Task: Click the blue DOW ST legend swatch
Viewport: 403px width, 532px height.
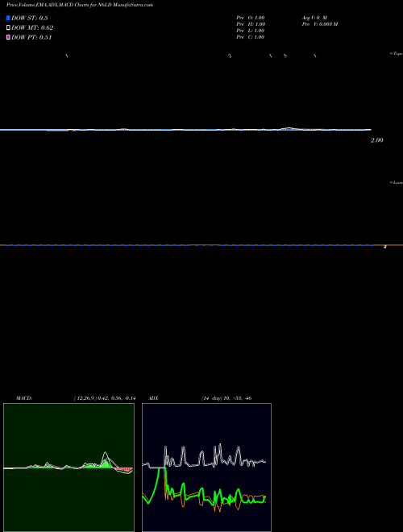Action: 8,18
